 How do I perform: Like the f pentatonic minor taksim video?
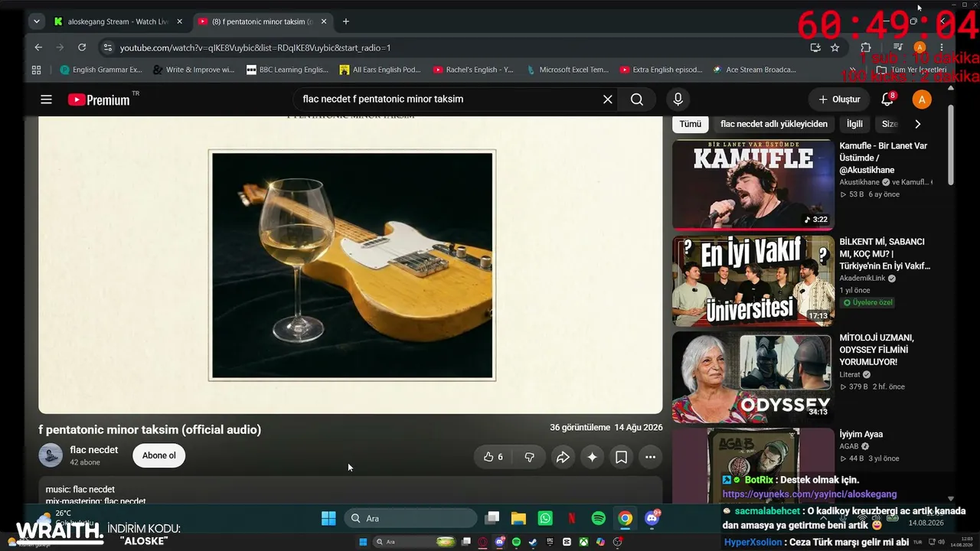[493, 457]
